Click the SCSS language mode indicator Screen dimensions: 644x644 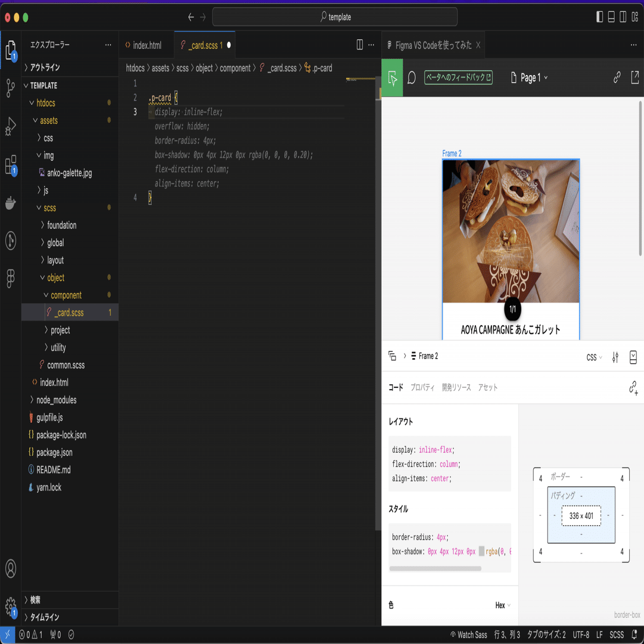click(x=617, y=635)
